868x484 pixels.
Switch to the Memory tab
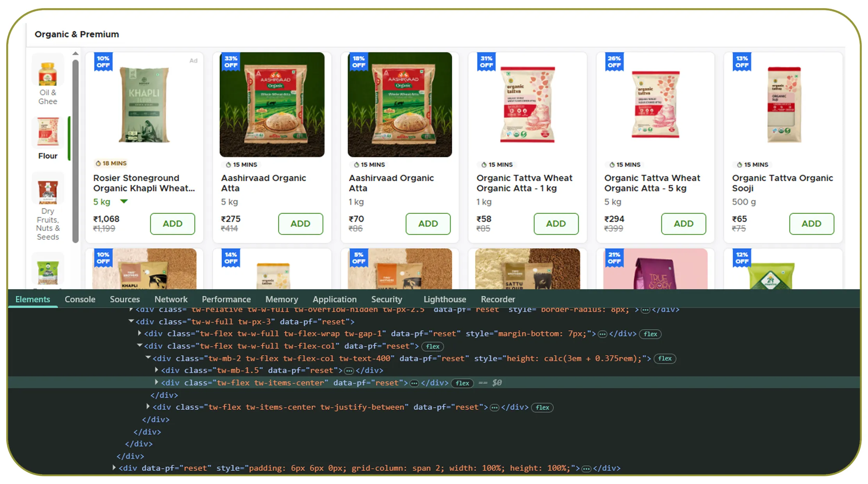pyautogui.click(x=282, y=299)
